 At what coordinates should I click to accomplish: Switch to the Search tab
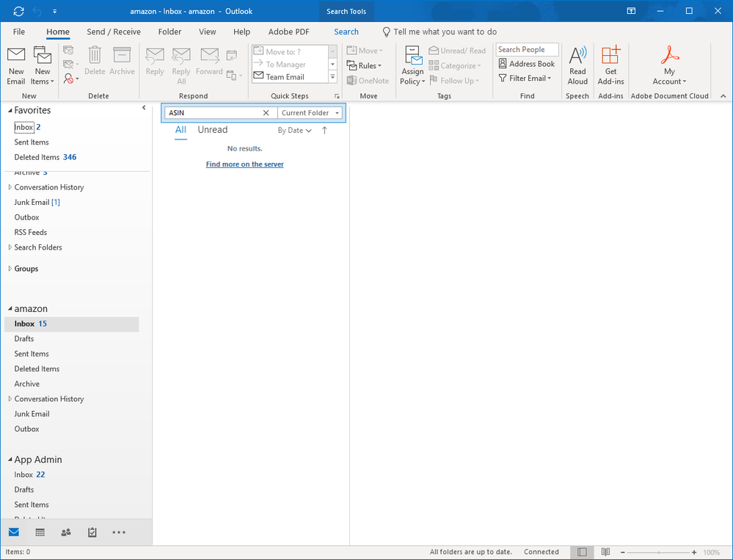[x=346, y=32]
